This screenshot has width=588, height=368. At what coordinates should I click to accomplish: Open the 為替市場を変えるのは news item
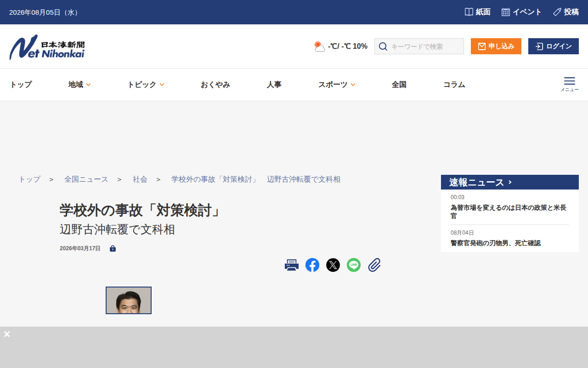(x=509, y=212)
